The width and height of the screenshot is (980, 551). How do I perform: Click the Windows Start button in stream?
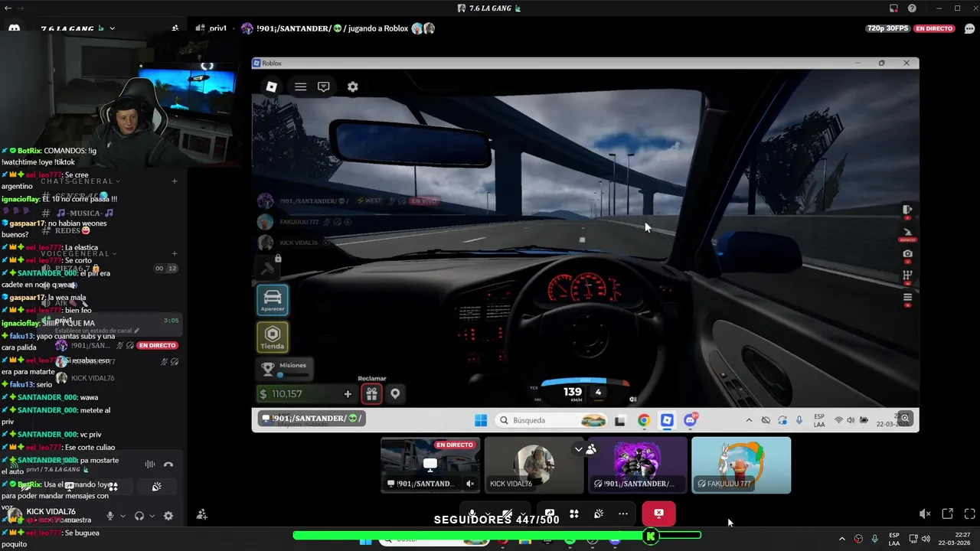tap(481, 420)
